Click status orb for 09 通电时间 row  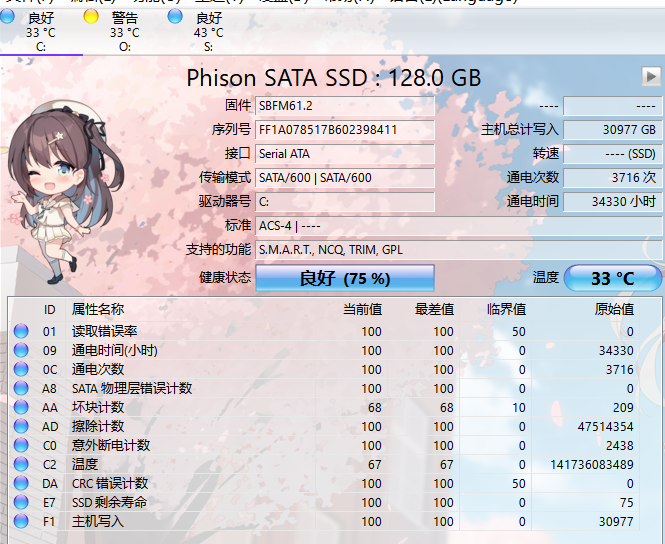pos(21,350)
